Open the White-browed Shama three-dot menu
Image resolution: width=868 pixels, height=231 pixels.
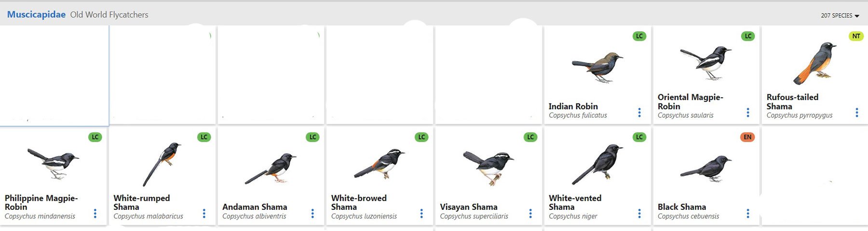click(421, 214)
